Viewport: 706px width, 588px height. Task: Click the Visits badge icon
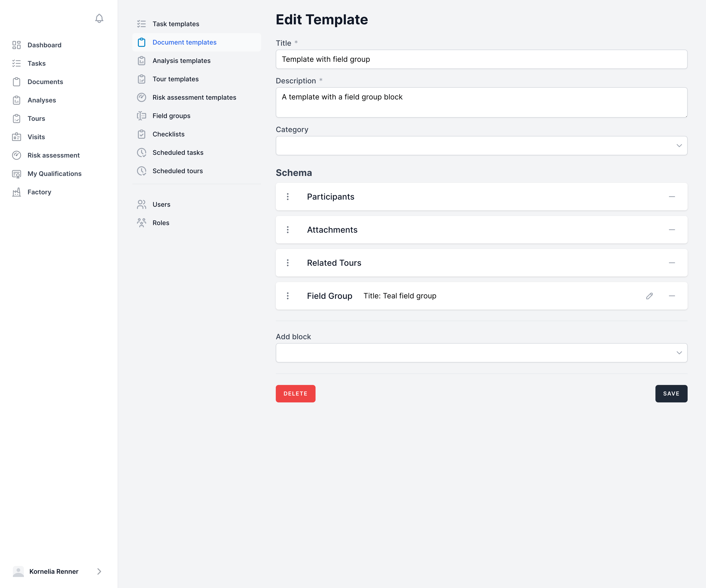17,137
